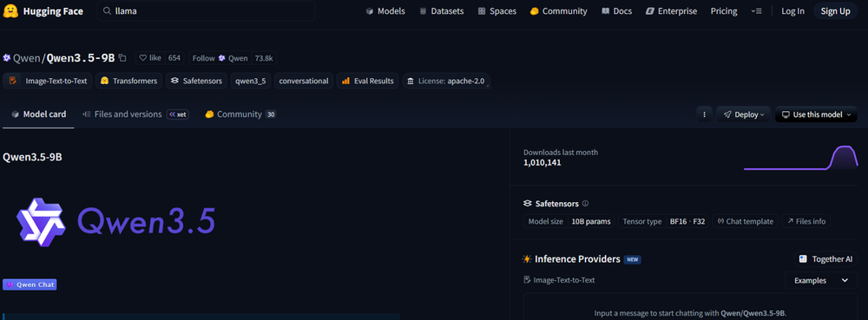The height and width of the screenshot is (320, 868).
Task: Click the Downloads last month label
Action: point(561,152)
